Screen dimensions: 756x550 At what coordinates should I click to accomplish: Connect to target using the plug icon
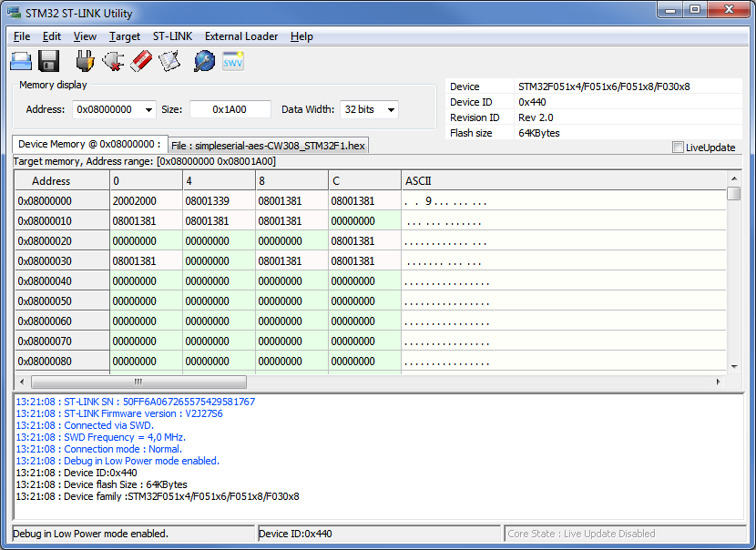click(85, 61)
